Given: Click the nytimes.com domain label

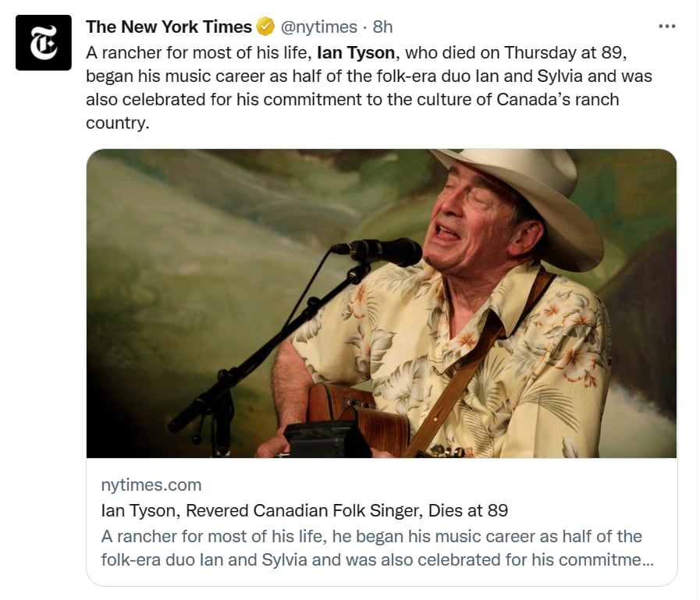Looking at the screenshot, I should [x=151, y=485].
